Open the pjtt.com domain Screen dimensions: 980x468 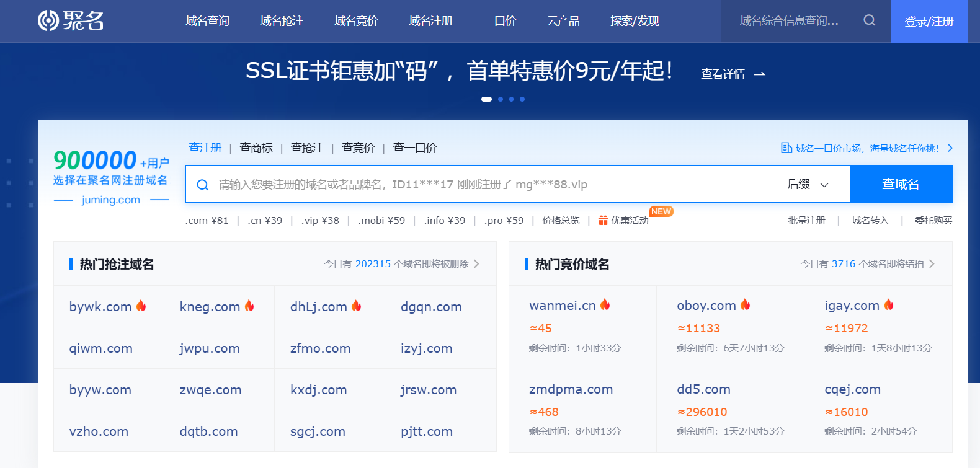427,431
